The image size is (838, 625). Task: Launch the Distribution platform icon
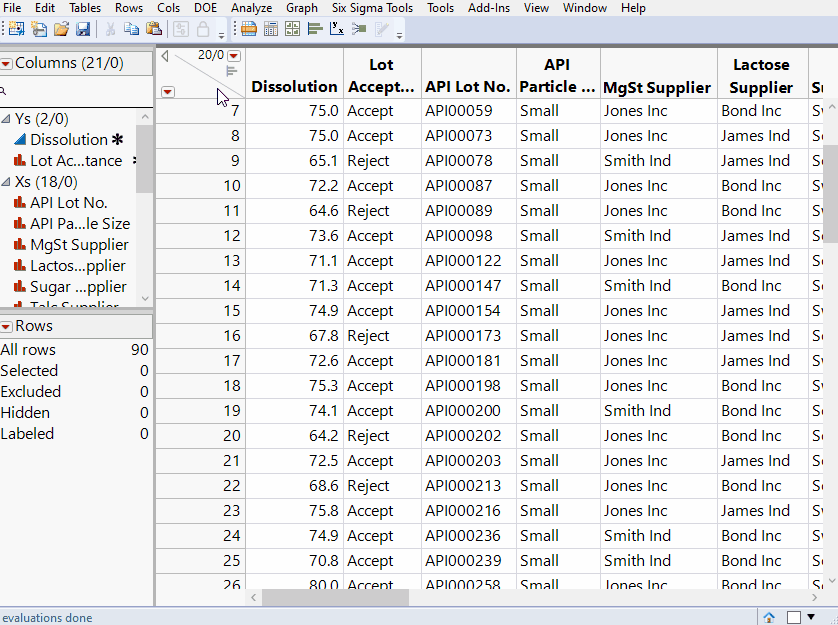pyautogui.click(x=313, y=29)
